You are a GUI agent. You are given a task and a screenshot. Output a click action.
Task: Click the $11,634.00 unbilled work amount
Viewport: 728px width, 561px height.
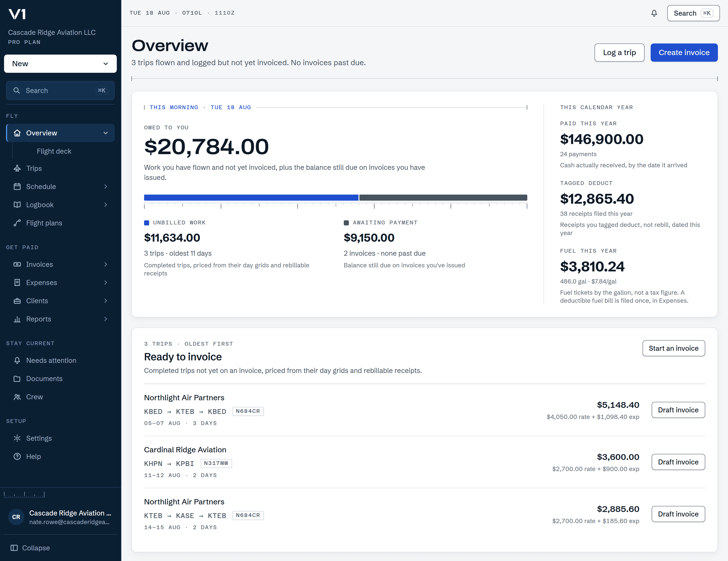tap(172, 238)
